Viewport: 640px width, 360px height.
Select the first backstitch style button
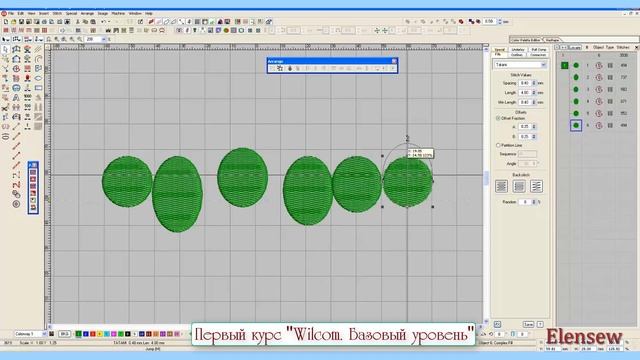pos(501,187)
